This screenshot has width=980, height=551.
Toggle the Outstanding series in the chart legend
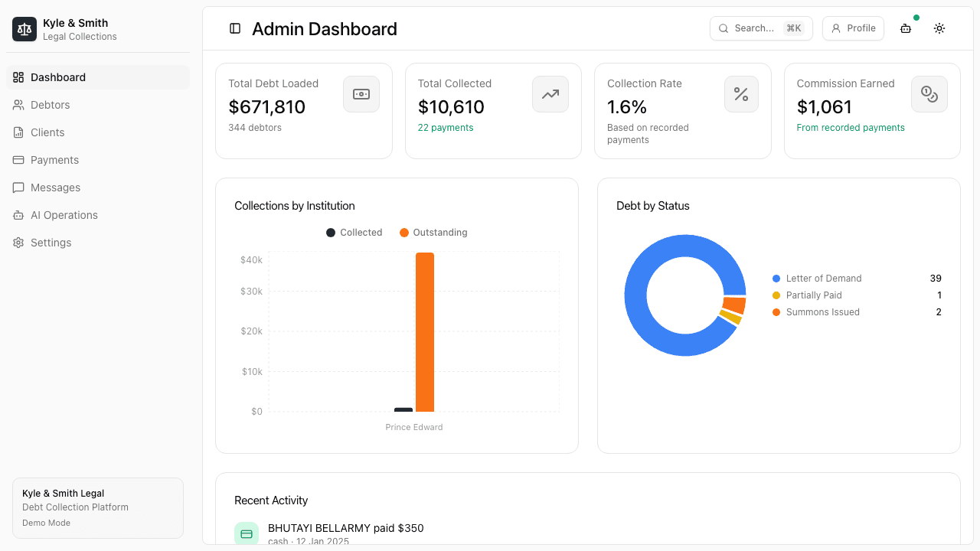coord(433,232)
